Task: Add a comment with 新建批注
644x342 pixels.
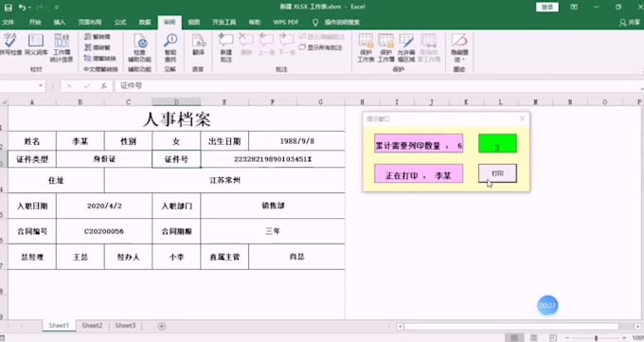Action: (x=226, y=47)
